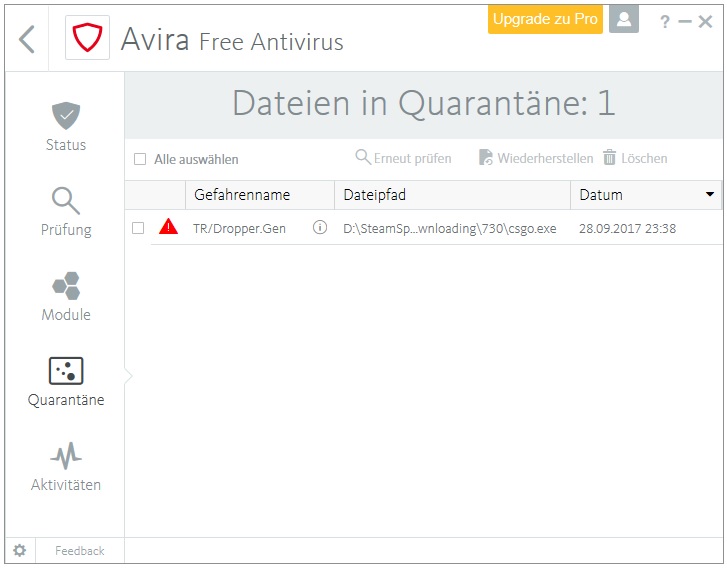727x568 pixels.
Task: Open the Feedback link
Action: (x=80, y=550)
